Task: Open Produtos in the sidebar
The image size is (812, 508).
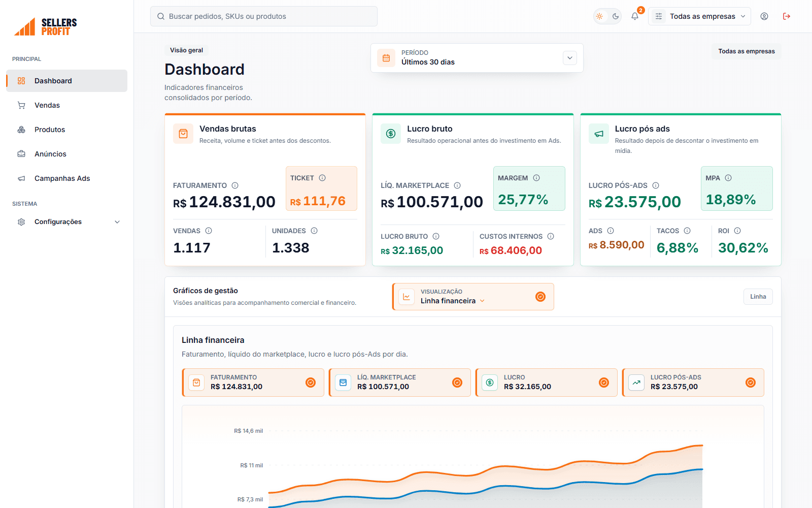Action: click(x=66, y=130)
